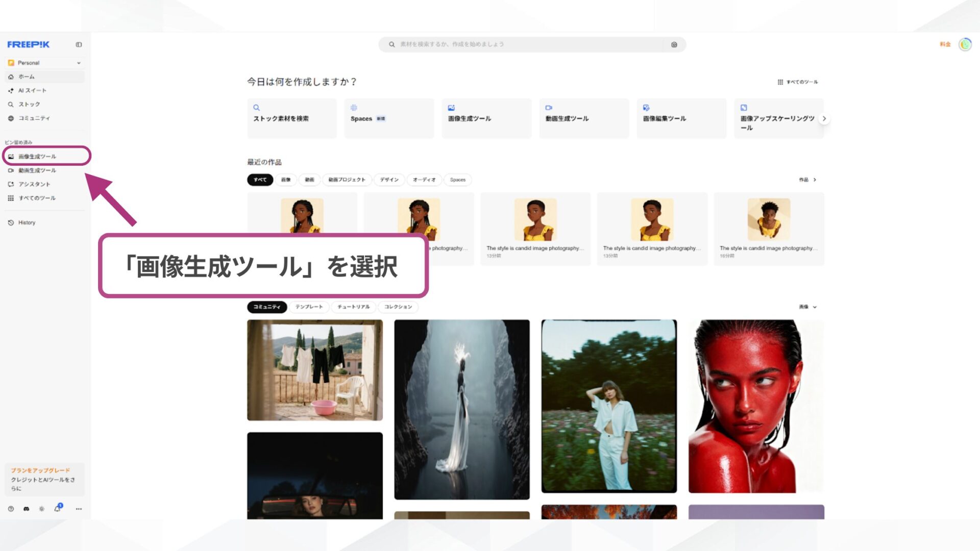Collapse the sidebar with the panel toggle

pos(78,44)
